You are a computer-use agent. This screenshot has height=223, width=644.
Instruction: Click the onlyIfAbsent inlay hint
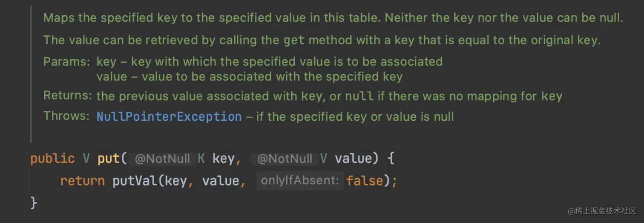point(299,181)
